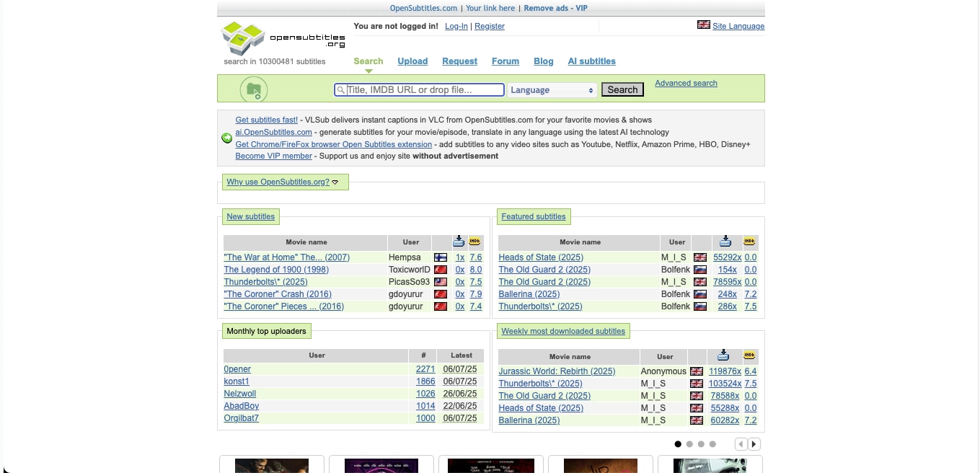Click the flag in Legend of 1900 row
Screen dimensions: 980x473
(x=441, y=270)
